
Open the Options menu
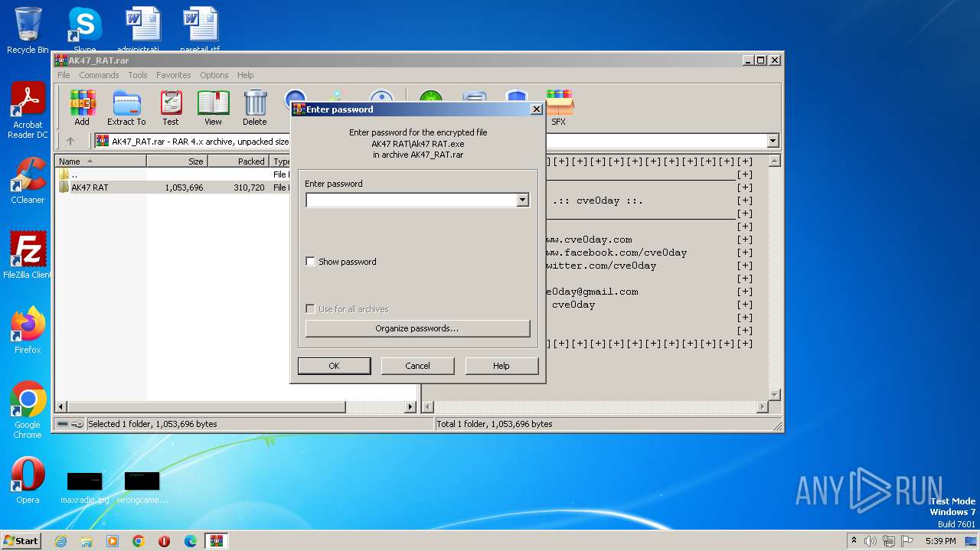click(214, 75)
